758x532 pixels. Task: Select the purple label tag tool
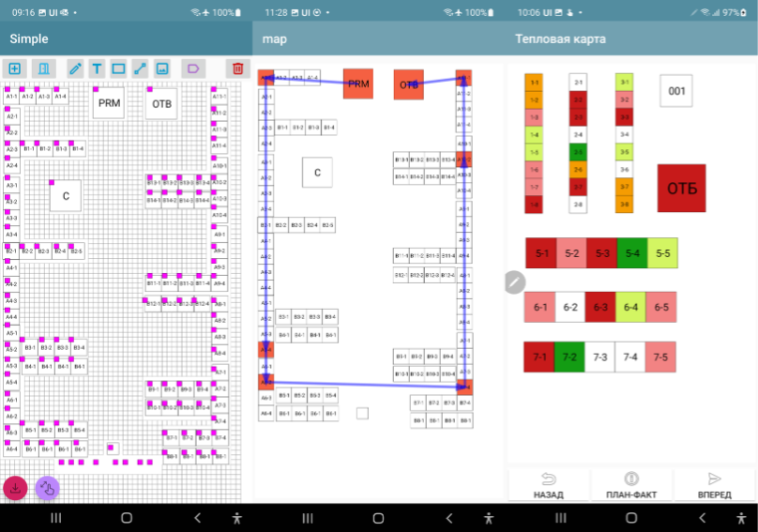[x=193, y=68]
